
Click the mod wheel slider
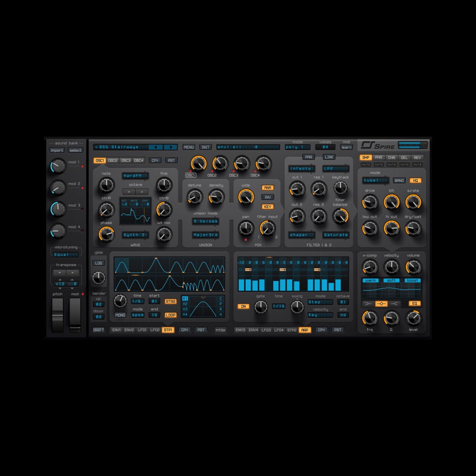(x=75, y=315)
